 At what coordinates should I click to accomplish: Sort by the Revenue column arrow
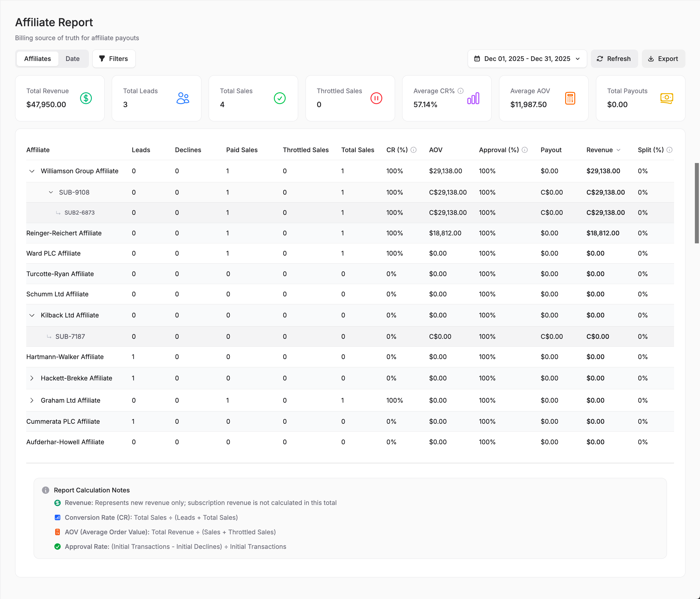618,150
